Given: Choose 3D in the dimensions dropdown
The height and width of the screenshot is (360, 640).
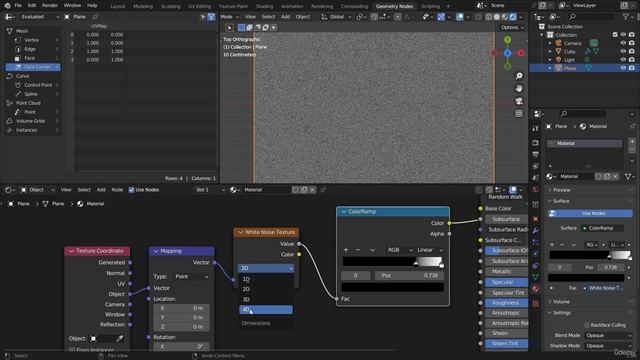Looking at the screenshot, I should 266,299.
